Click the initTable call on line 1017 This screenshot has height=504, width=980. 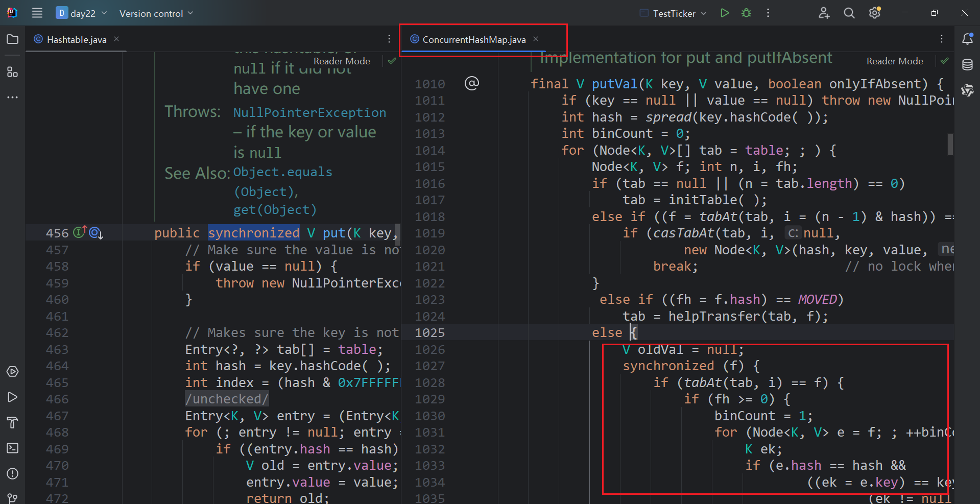(703, 200)
